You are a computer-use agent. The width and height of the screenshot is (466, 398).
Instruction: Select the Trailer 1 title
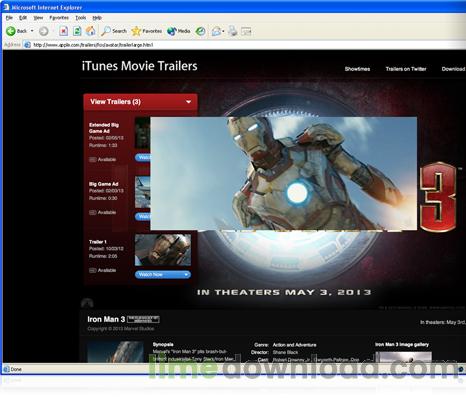(x=98, y=242)
